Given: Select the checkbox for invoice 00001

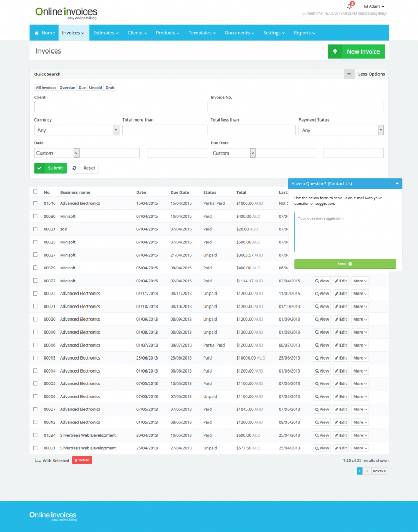Looking at the screenshot, I should point(35,448).
